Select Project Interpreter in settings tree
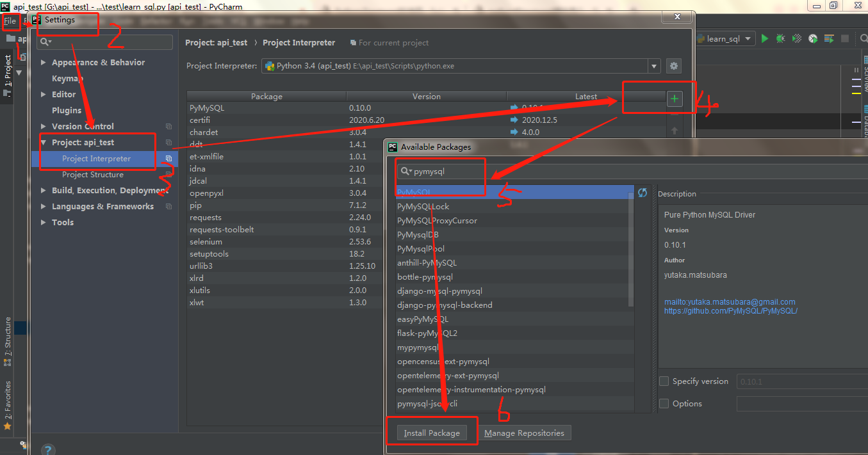868x455 pixels. pyautogui.click(x=96, y=159)
